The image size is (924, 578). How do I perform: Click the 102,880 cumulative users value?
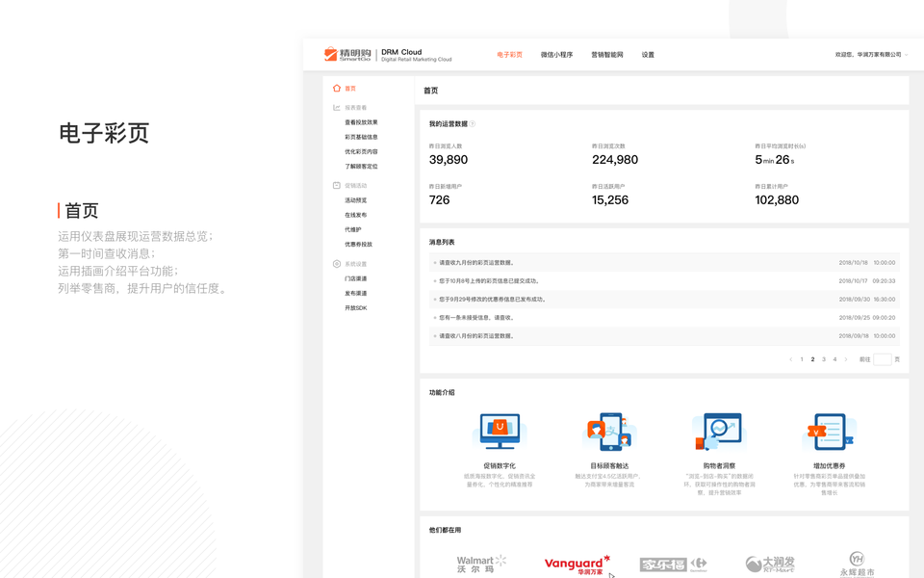pos(777,200)
